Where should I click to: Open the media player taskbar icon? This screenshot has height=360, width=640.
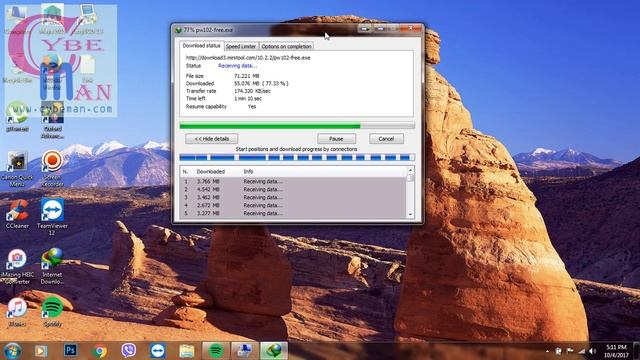[41, 351]
